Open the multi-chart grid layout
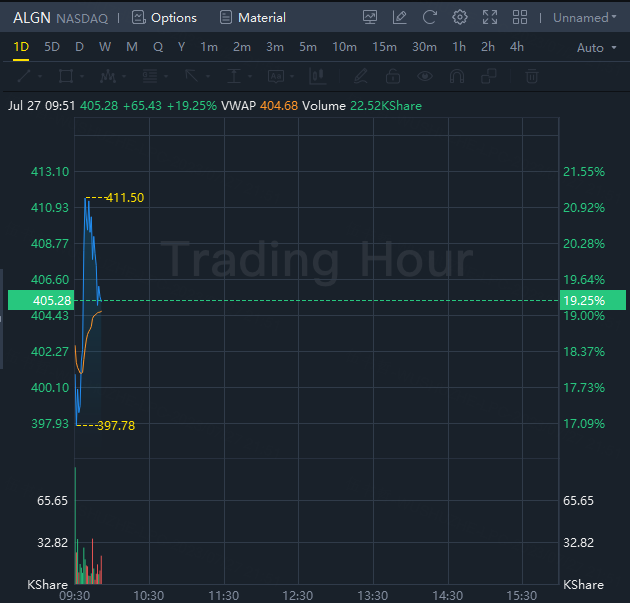The width and height of the screenshot is (630, 603). tap(520, 18)
